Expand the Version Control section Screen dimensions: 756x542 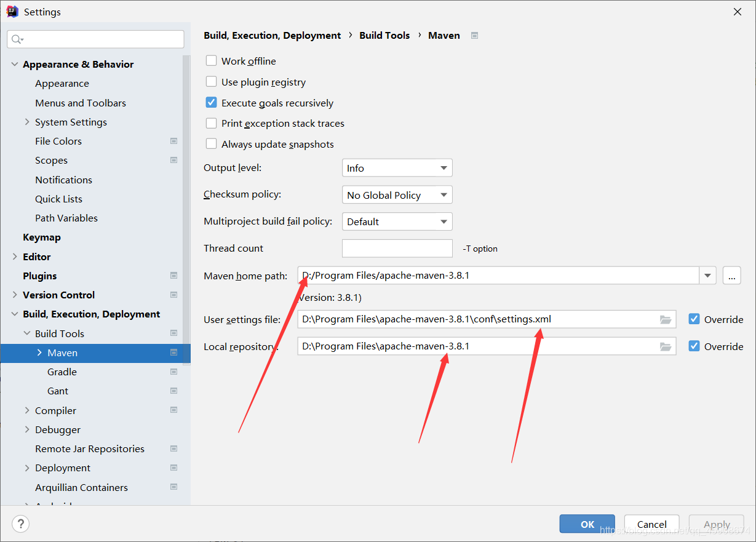click(x=15, y=295)
